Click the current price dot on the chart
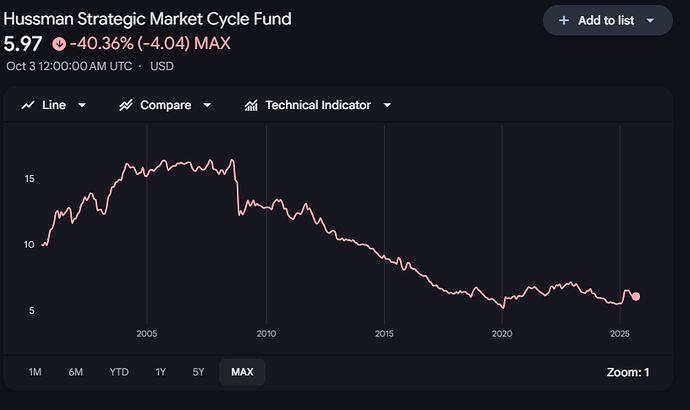This screenshot has width=690, height=410. (636, 296)
